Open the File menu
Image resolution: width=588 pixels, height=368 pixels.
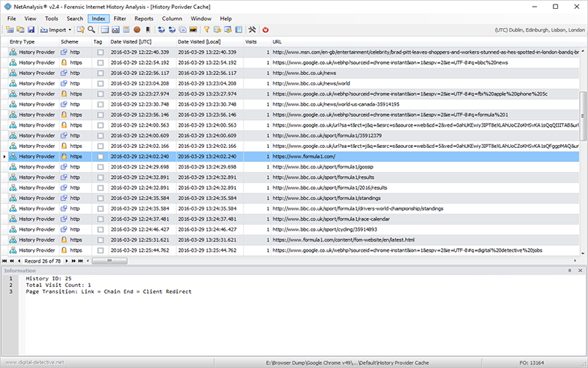pos(12,18)
